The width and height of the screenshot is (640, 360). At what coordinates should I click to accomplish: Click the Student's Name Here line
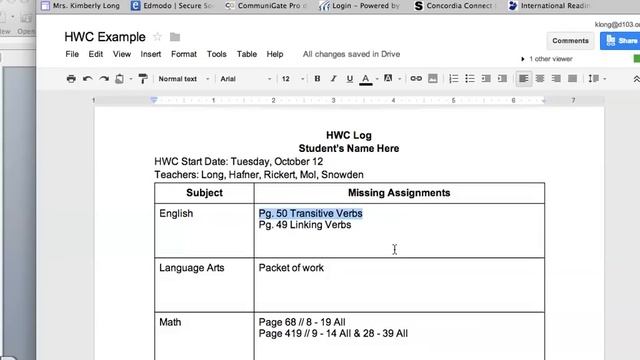click(x=349, y=148)
